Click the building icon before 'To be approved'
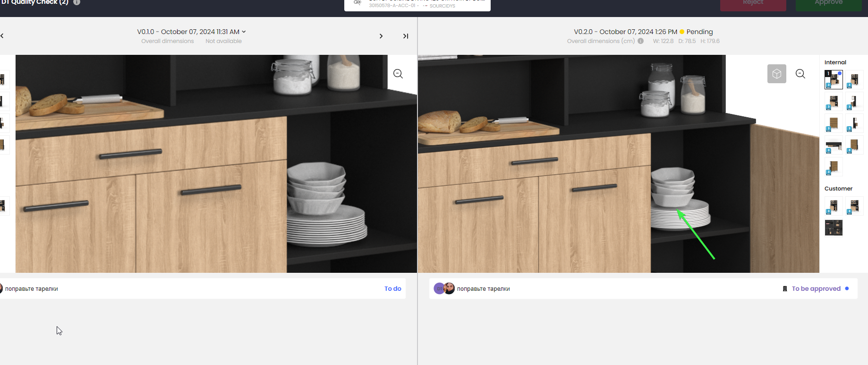Image resolution: width=868 pixels, height=365 pixels. (x=785, y=288)
